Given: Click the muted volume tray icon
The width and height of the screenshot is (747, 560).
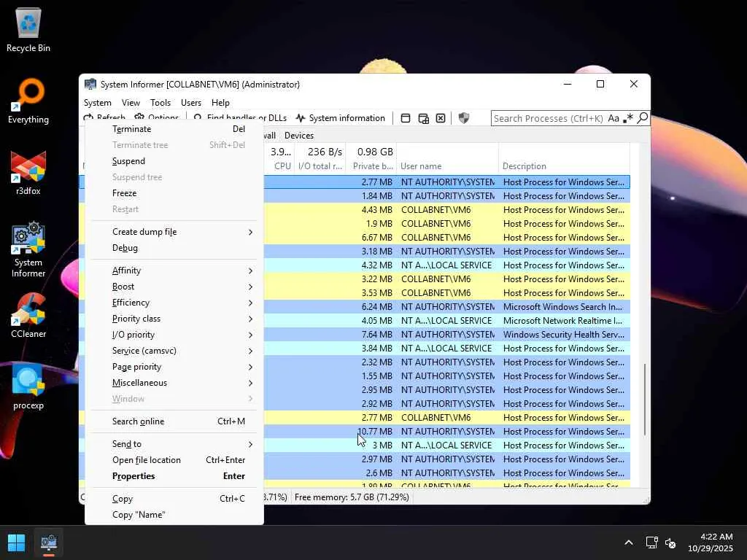Looking at the screenshot, I should pos(670,542).
